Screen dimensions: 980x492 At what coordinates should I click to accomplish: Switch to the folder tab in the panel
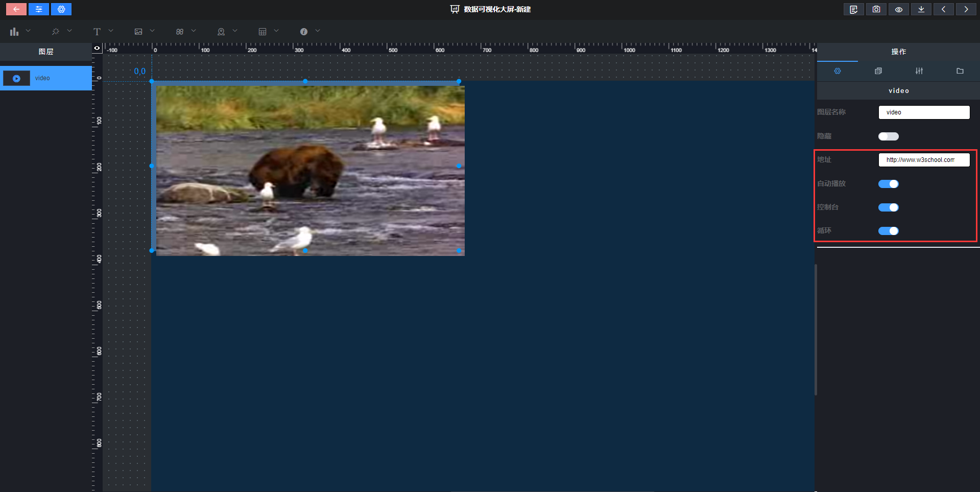(x=960, y=71)
